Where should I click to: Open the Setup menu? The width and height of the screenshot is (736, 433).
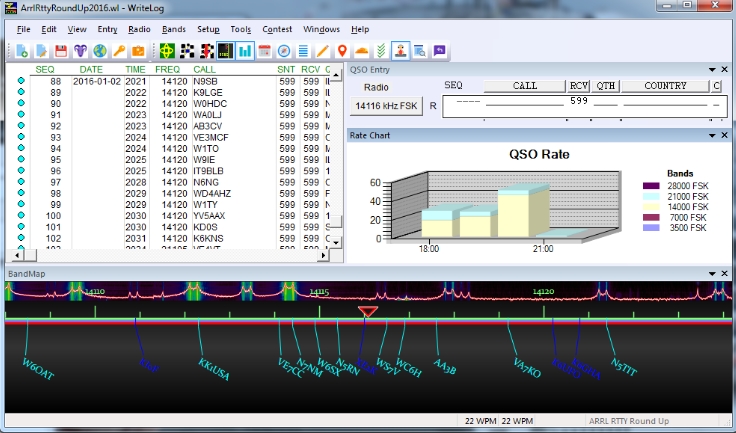pyautogui.click(x=208, y=29)
